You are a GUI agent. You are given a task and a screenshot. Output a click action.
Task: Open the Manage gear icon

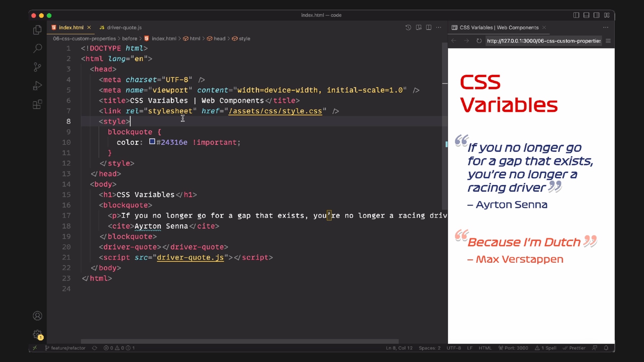tap(37, 334)
